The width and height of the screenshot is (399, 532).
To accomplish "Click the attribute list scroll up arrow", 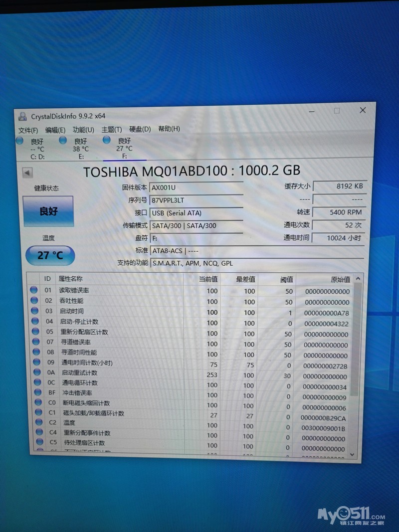I will pos(358,279).
